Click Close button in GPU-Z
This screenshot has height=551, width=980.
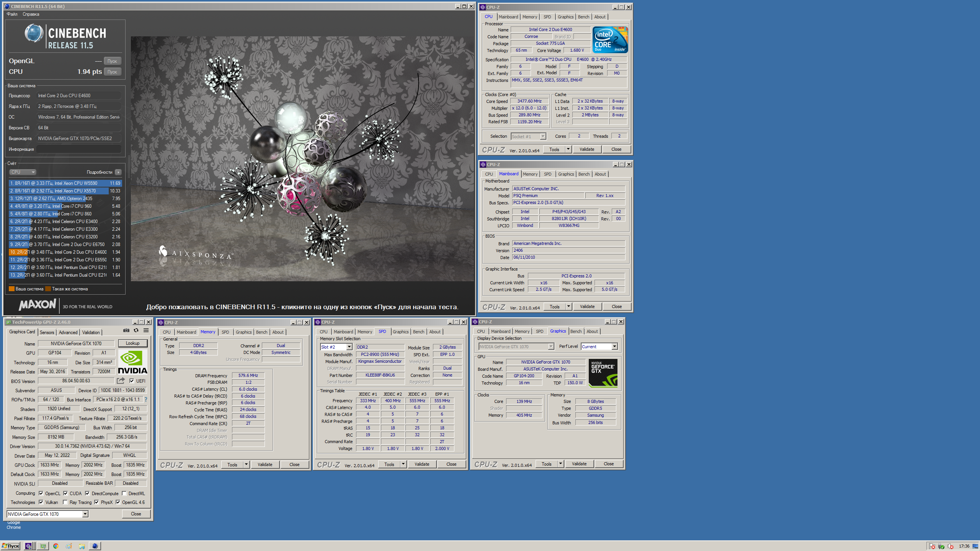coord(136,514)
